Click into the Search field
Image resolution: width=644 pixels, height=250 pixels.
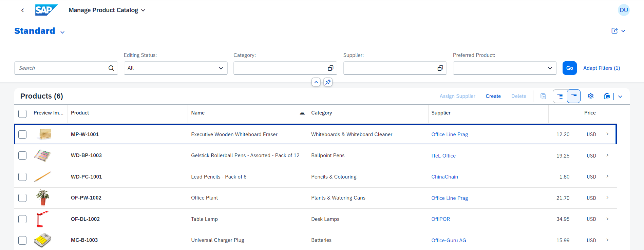click(x=62, y=68)
